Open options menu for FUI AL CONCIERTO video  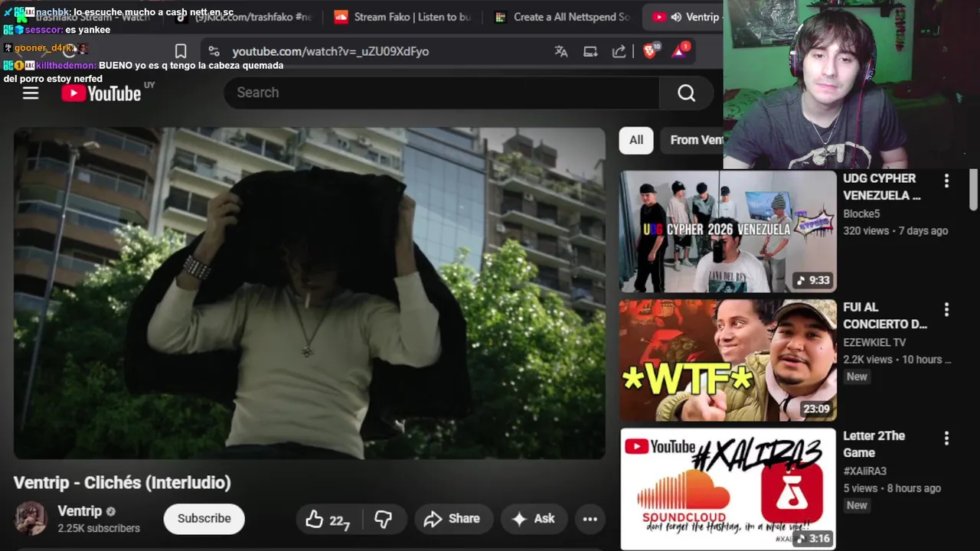pos(946,309)
